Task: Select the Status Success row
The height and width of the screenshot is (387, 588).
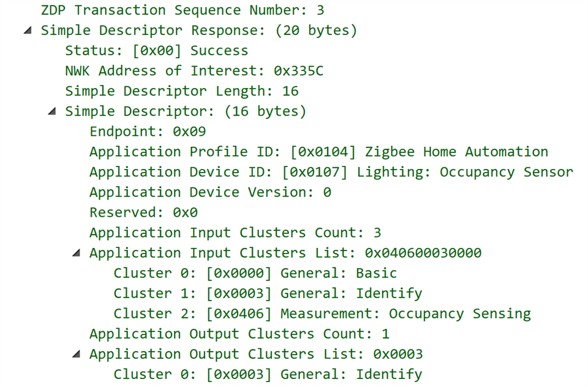Action: [x=156, y=51]
